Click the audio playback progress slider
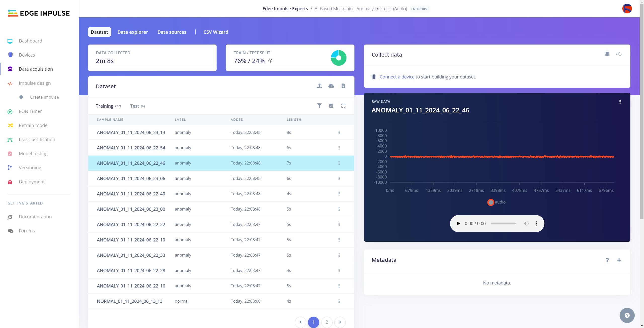 503,223
